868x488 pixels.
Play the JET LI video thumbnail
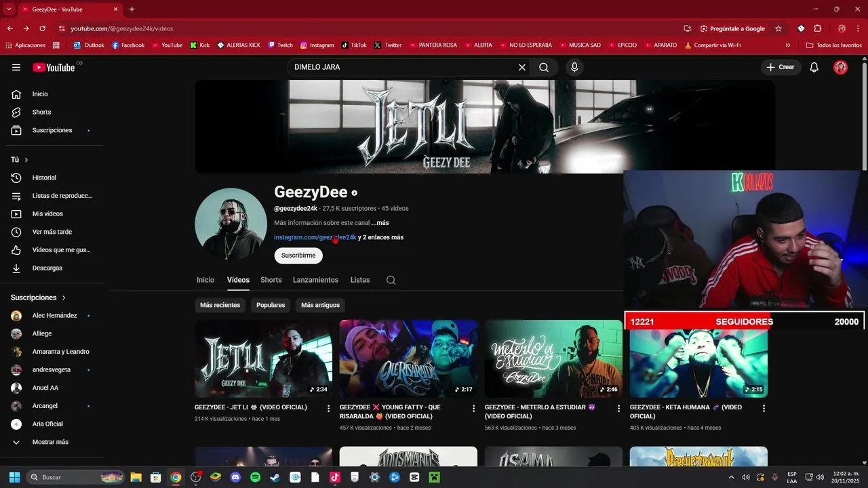click(263, 359)
